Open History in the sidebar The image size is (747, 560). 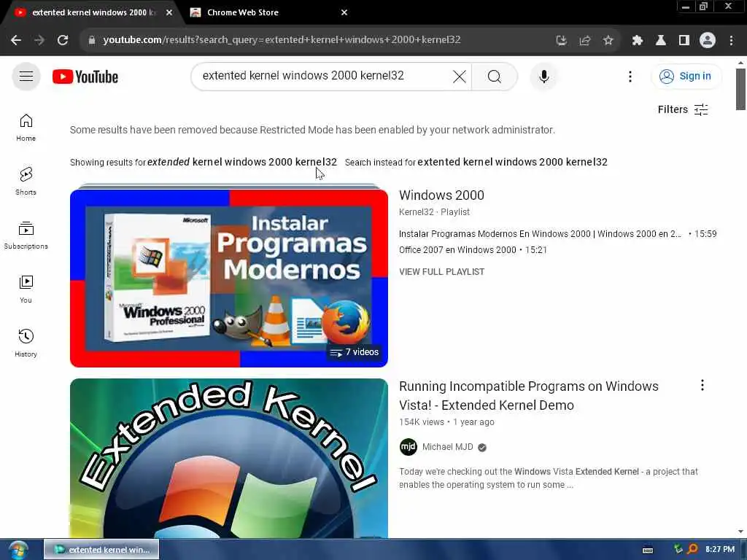tap(26, 343)
